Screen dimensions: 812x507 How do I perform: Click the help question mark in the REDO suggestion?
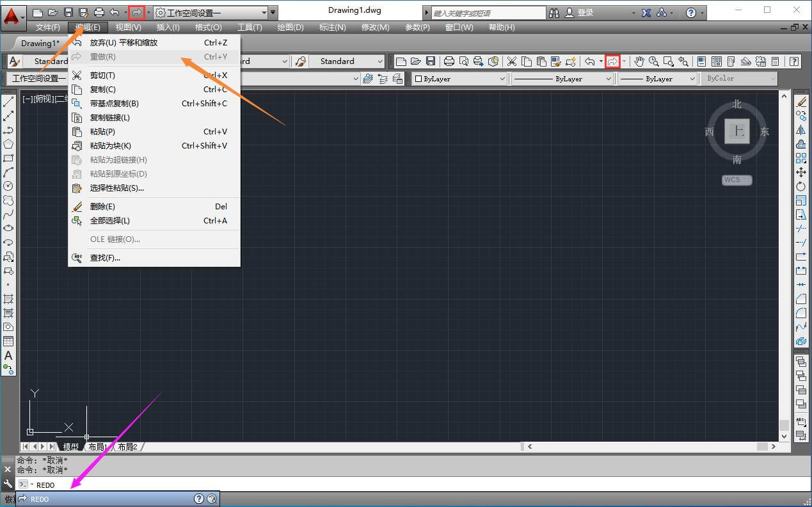coord(199,499)
